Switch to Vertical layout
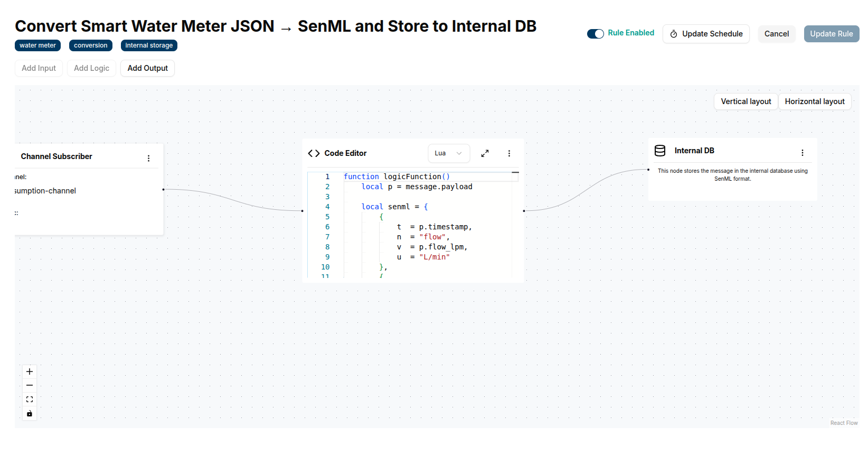The image size is (868, 464). [x=746, y=101]
